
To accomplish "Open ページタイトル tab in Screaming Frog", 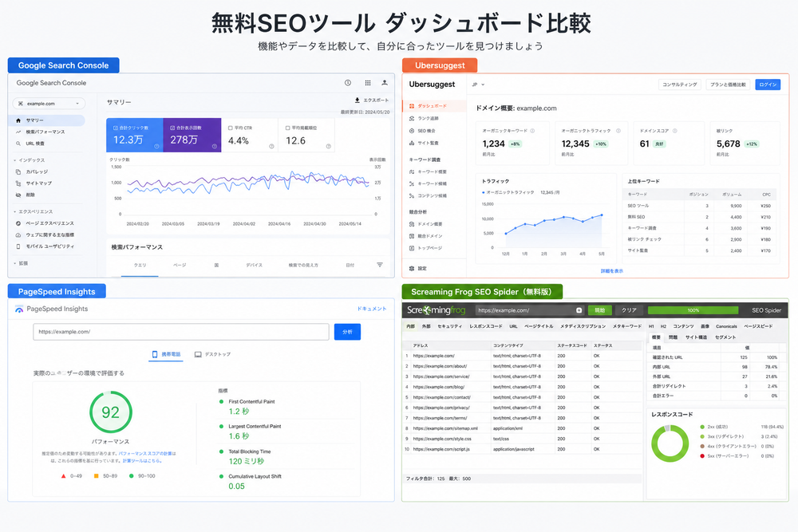I will pyautogui.click(x=539, y=326).
